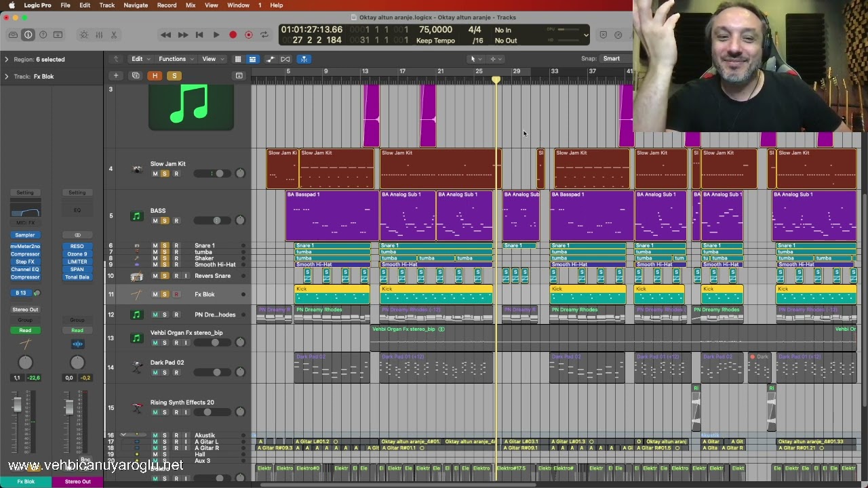Click the Slow Jam Kit drum track icon
Viewport: 868px width, 488px height.
(137, 169)
